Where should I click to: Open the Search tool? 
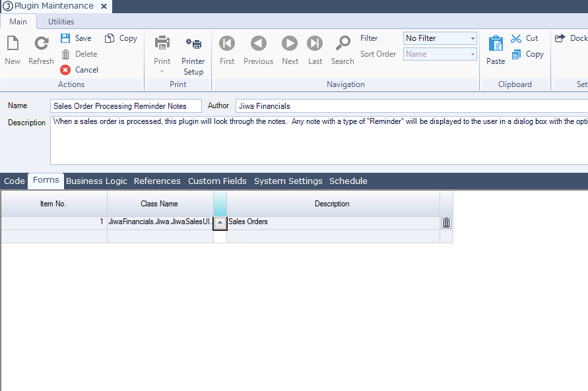coord(343,44)
